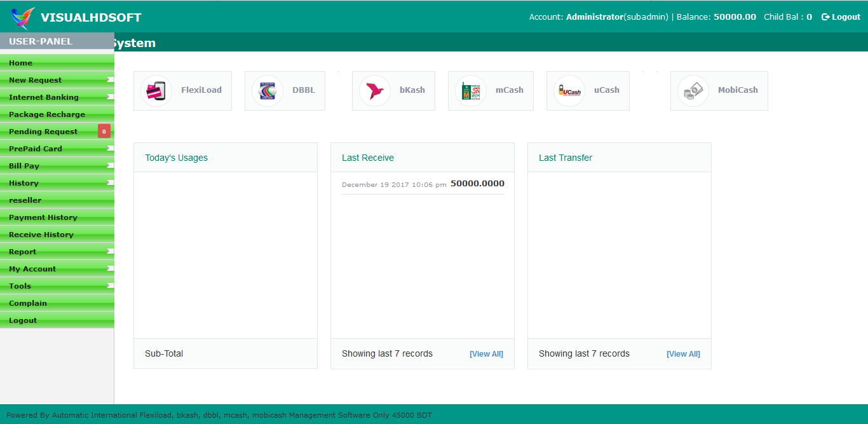This screenshot has height=424, width=868.
Task: Expand the Internet Banking submenu arrow
Action: [111, 97]
